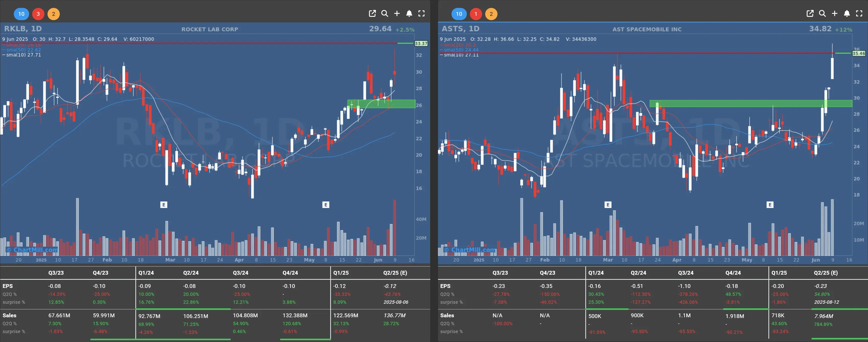Click red badge 3 on RKLB panel

(x=38, y=14)
